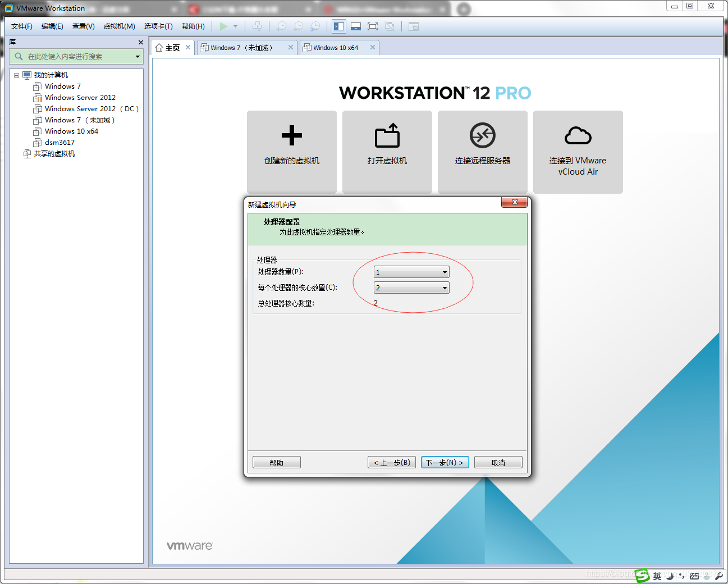Select Windows 7（未加域）in the library tree
The image size is (728, 584).
80,120
